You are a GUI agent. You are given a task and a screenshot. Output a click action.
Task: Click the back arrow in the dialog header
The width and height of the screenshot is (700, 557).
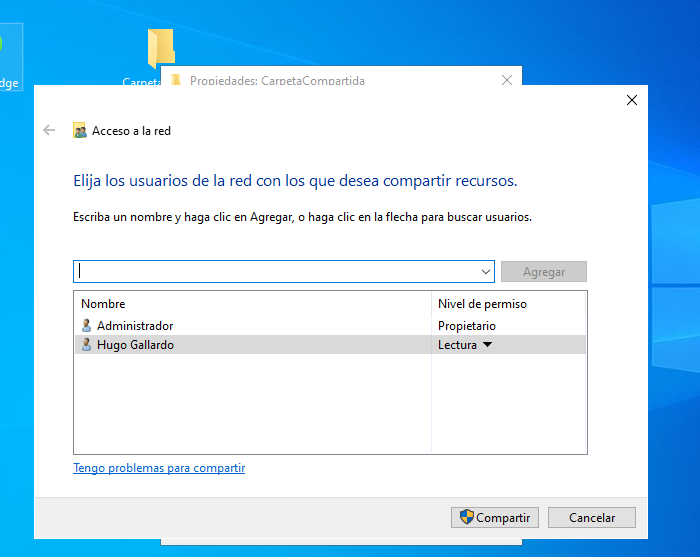click(49, 130)
